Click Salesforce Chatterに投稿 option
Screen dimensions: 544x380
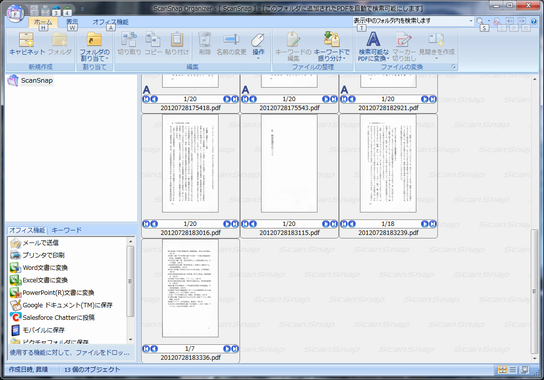click(x=52, y=318)
